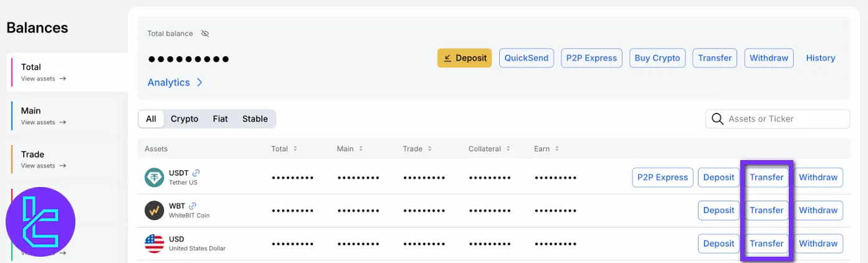Select the Fiat filter tab
Image resolution: width=868 pixels, height=263 pixels.
220,119
